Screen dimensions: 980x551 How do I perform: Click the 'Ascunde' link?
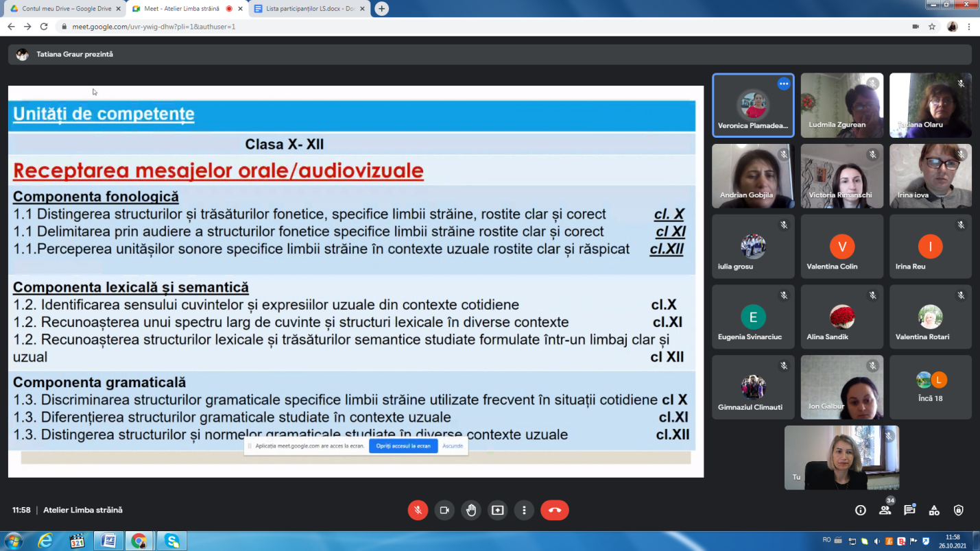coord(453,445)
